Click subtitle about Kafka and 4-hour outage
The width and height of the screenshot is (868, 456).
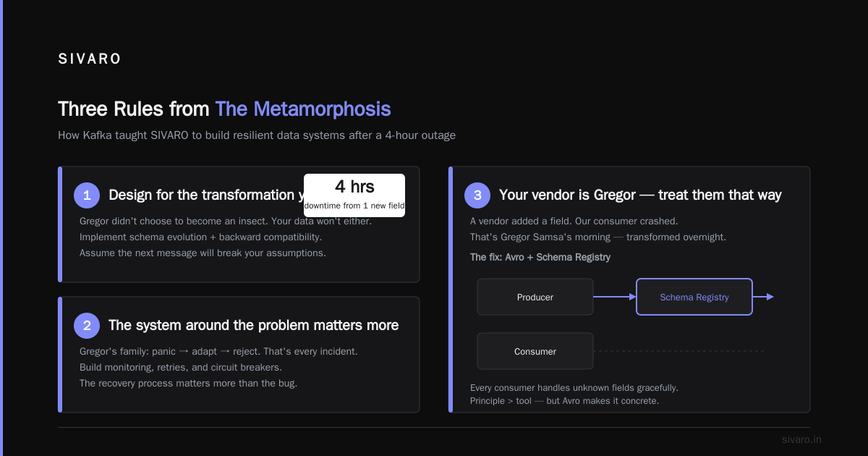(257, 135)
